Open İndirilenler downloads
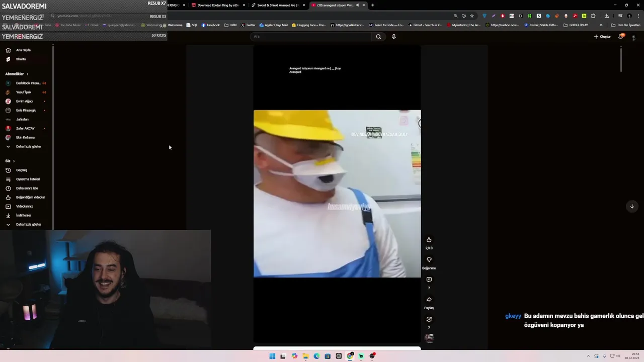Viewport: 644px width, 362px height. (x=26, y=215)
